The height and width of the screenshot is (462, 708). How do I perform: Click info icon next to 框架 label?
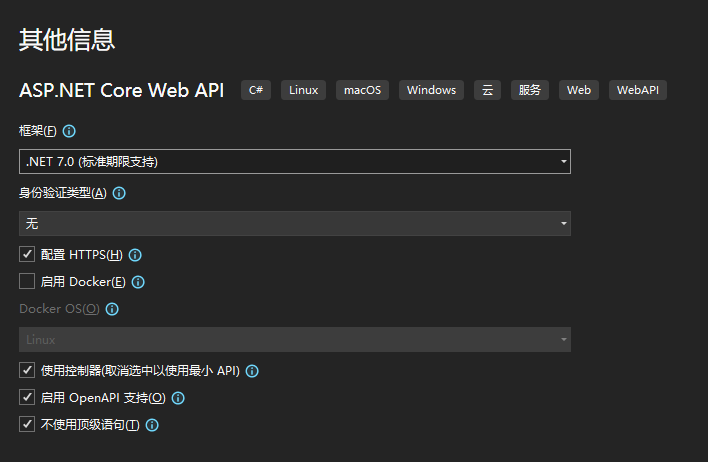[x=70, y=131]
